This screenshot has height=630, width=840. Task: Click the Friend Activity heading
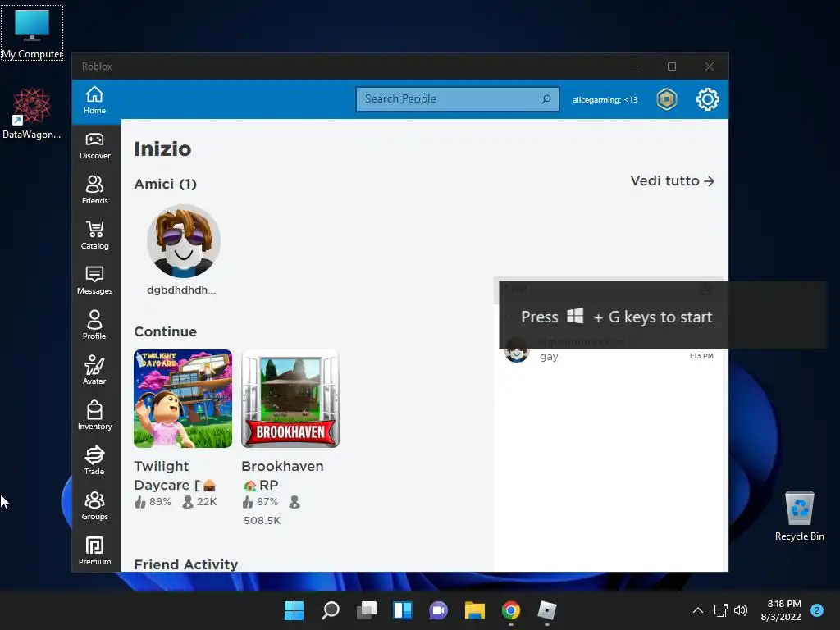tap(186, 564)
